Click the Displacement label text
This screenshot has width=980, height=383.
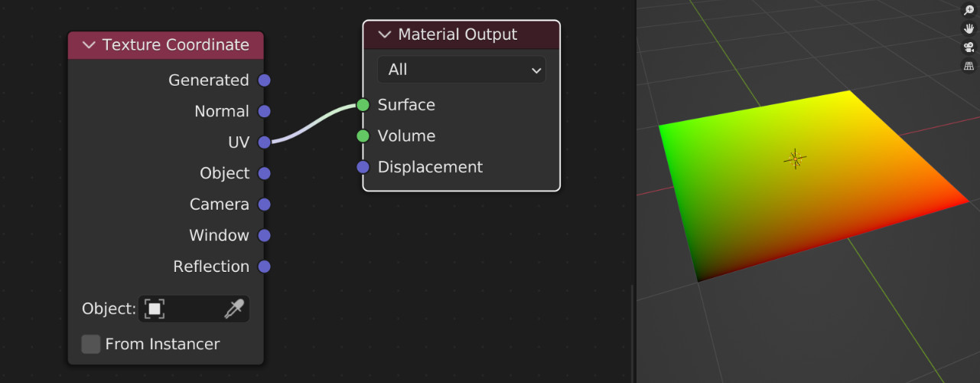(x=430, y=167)
